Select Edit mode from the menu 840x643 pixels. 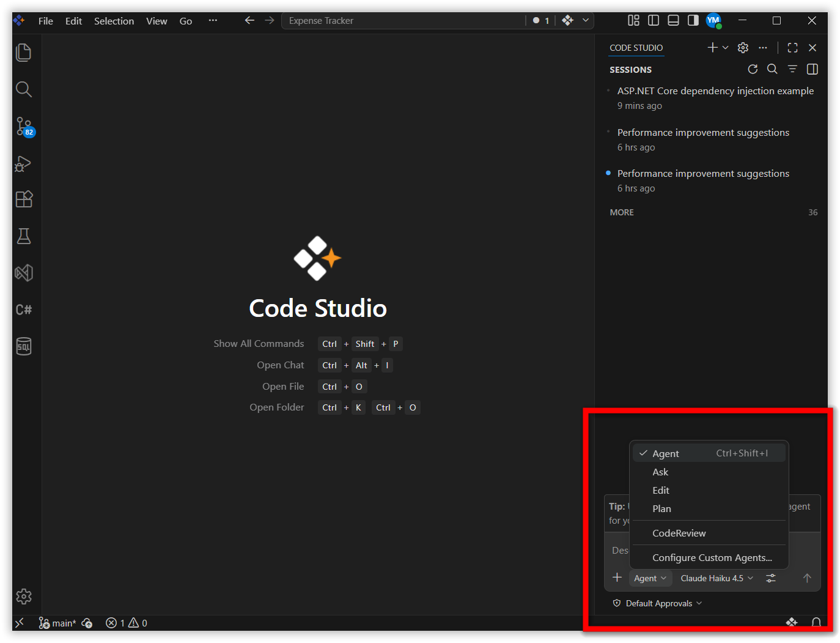[709, 491]
